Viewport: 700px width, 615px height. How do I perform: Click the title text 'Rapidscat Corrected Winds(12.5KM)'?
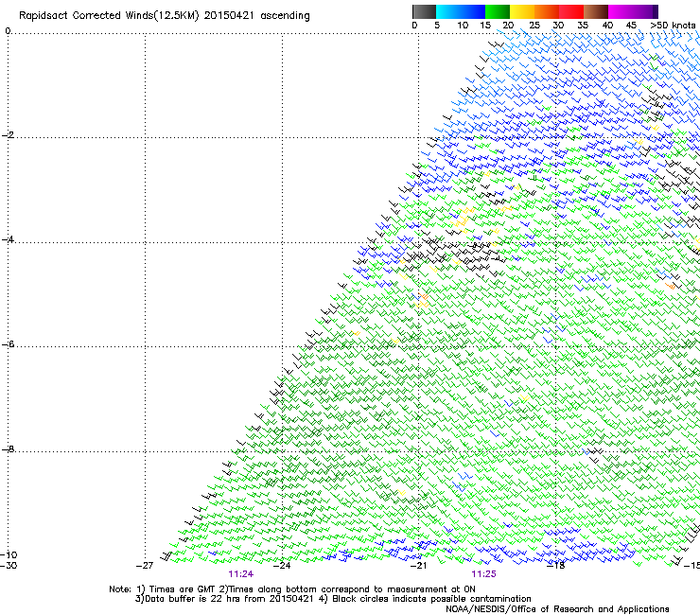tap(109, 16)
